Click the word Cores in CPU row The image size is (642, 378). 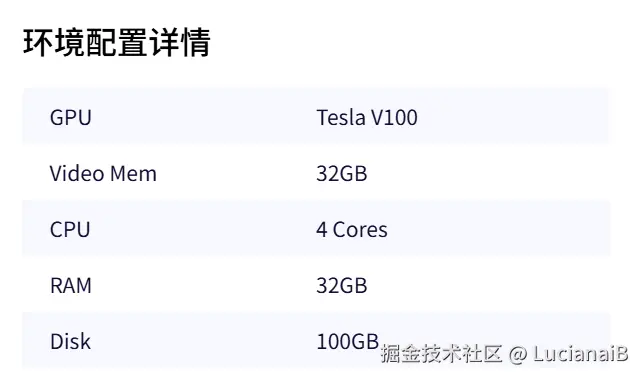pos(360,230)
